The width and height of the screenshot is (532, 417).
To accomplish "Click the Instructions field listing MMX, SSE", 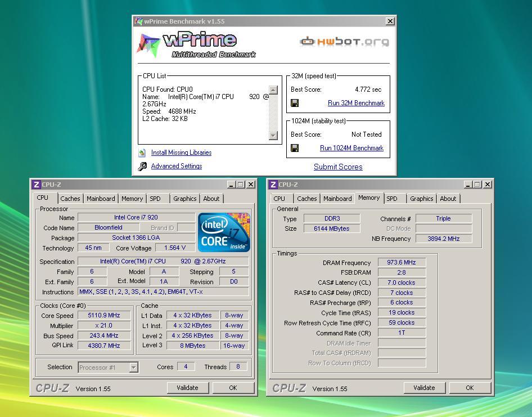I will point(163,292).
